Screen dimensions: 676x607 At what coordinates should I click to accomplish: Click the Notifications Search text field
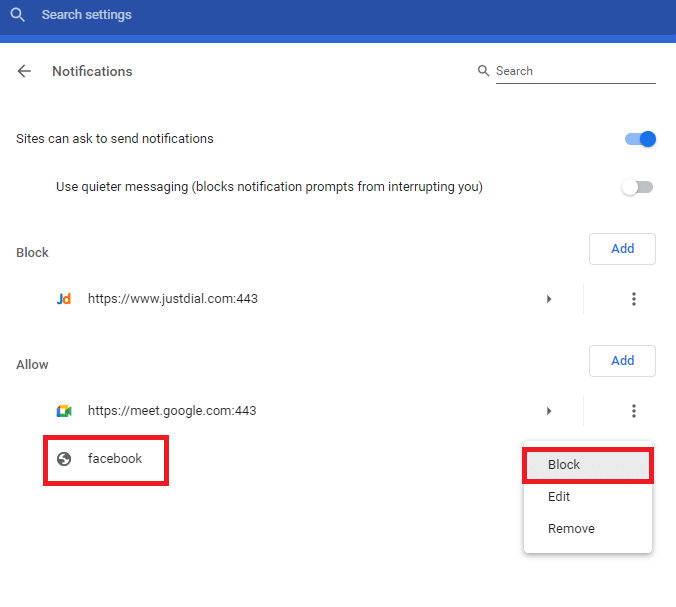click(x=575, y=71)
